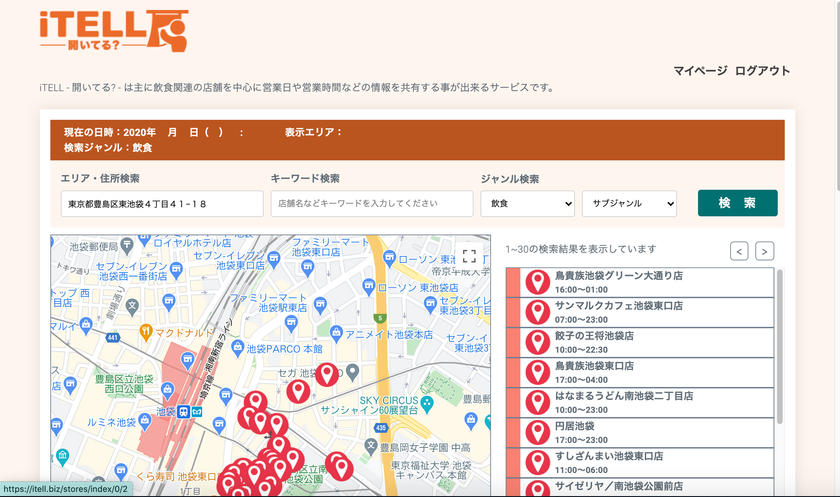Click the results list scrollbar
Image resolution: width=840 pixels, height=497 pixels.
[x=780, y=347]
